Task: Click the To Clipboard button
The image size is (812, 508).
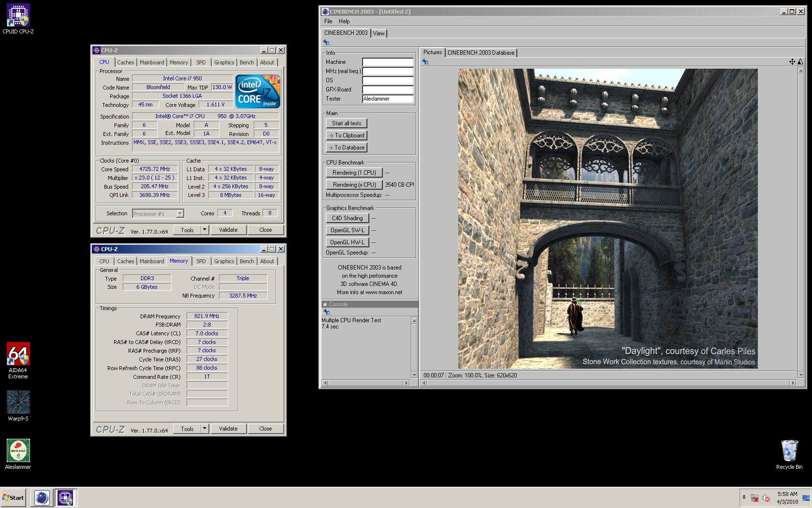Action: (347, 135)
